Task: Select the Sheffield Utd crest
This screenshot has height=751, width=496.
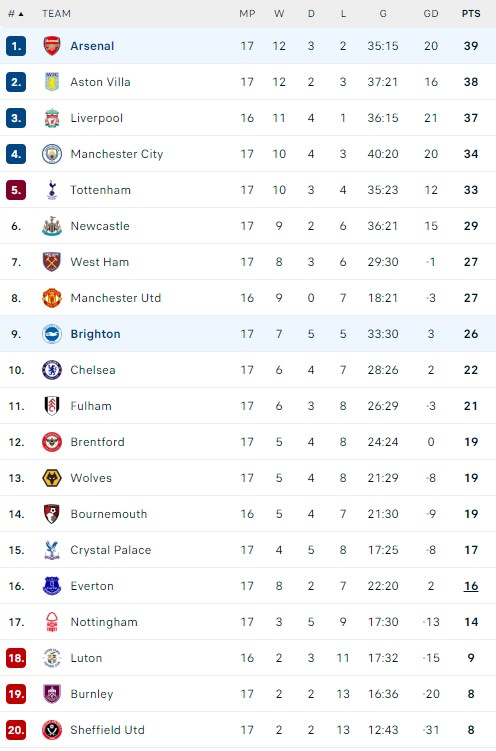Action: point(52,729)
